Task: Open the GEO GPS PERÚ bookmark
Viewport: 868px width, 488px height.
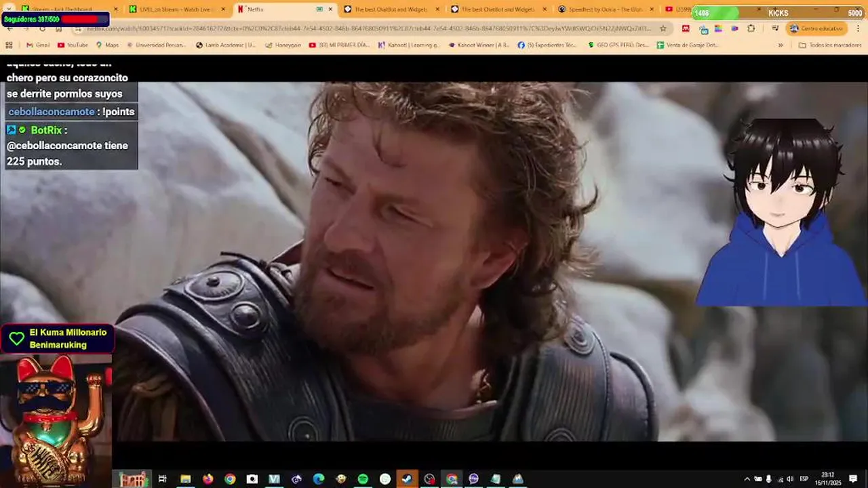Action: coord(618,45)
